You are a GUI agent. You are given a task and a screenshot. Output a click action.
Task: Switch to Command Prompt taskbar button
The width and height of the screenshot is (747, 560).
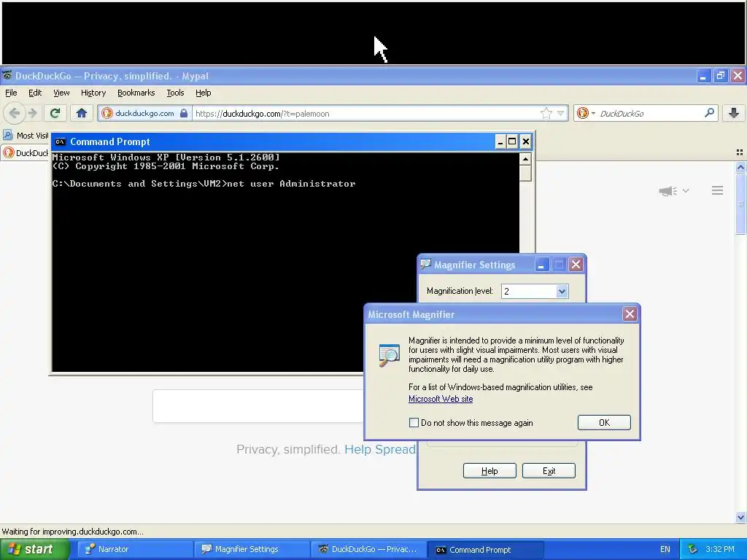[485, 549]
